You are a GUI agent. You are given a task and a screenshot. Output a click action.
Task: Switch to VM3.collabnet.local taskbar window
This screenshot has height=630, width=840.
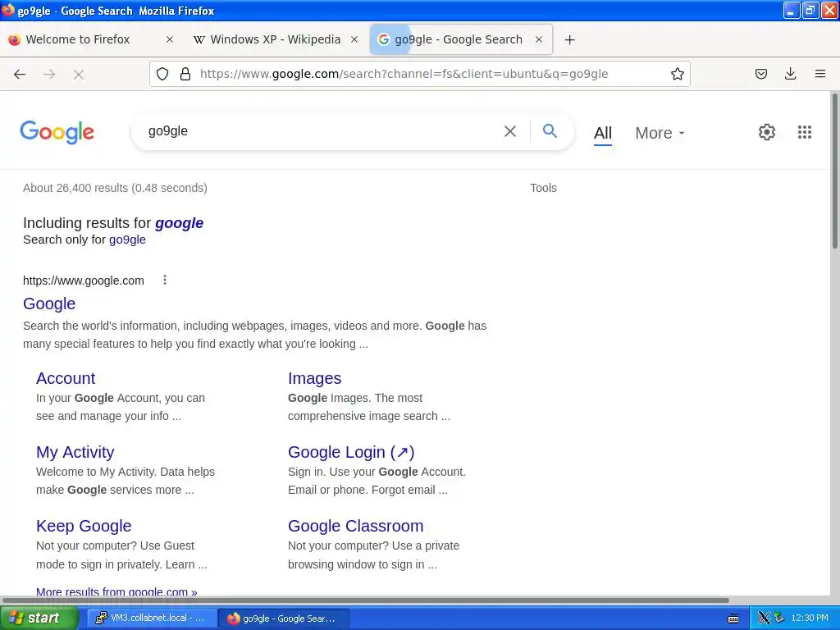[152, 619]
